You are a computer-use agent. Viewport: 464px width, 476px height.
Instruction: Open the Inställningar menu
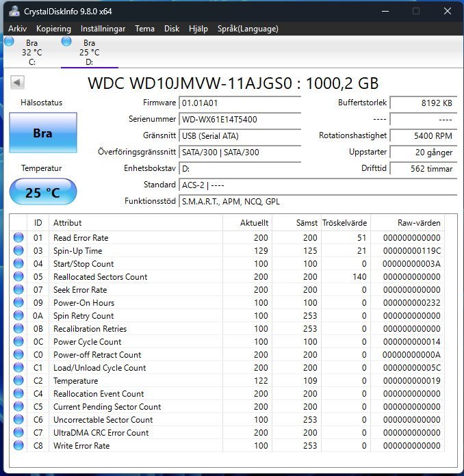[x=103, y=29]
